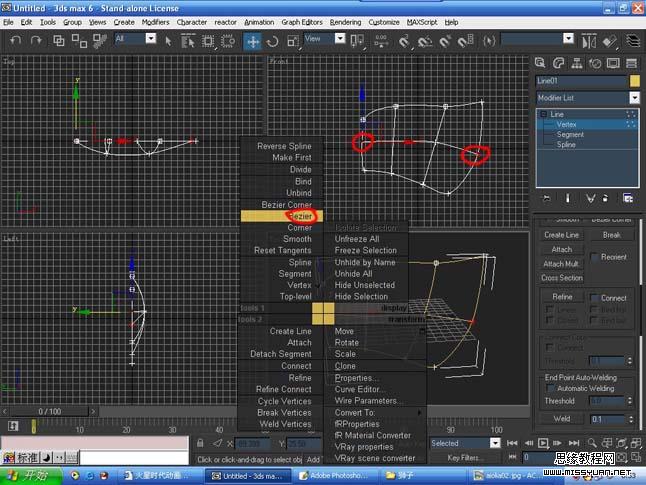Image resolution: width=646 pixels, height=485 pixels.
Task: Open the Selected key filter dropdown
Action: [x=495, y=443]
